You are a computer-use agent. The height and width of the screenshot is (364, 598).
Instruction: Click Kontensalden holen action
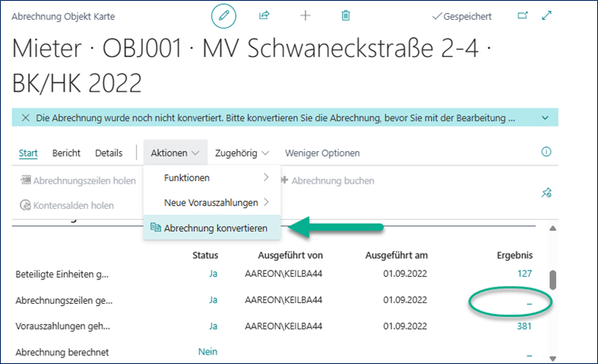click(x=67, y=206)
